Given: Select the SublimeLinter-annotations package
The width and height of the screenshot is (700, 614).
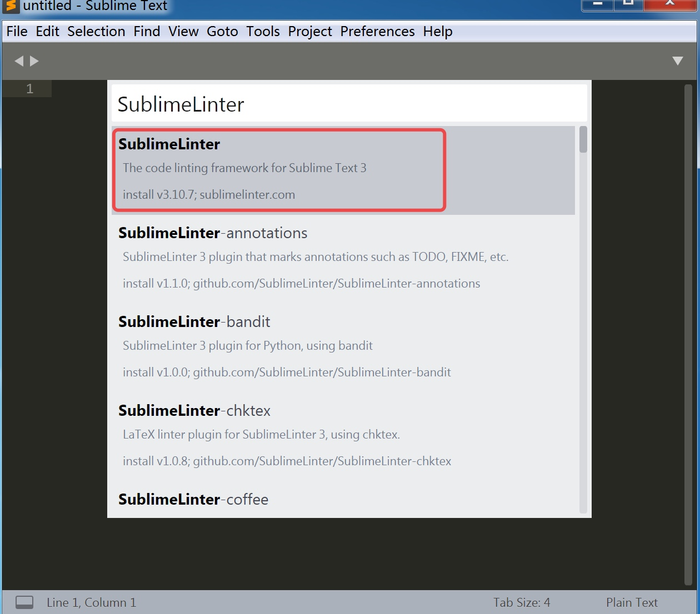Looking at the screenshot, I should tap(343, 259).
